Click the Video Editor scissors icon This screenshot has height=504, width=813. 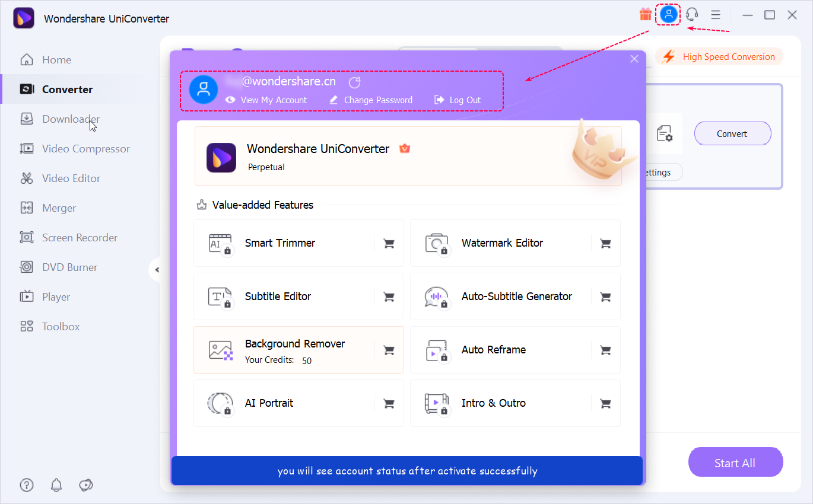(27, 178)
